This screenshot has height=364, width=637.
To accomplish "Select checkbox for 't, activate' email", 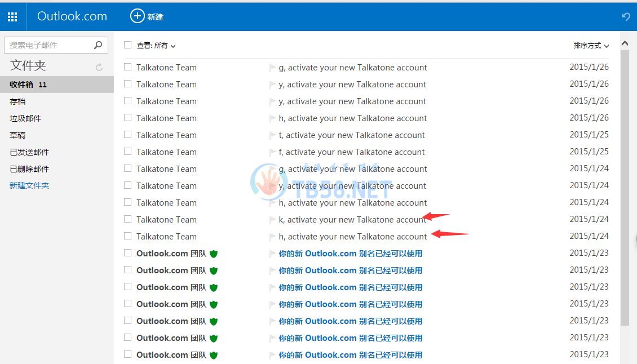I will point(127,135).
